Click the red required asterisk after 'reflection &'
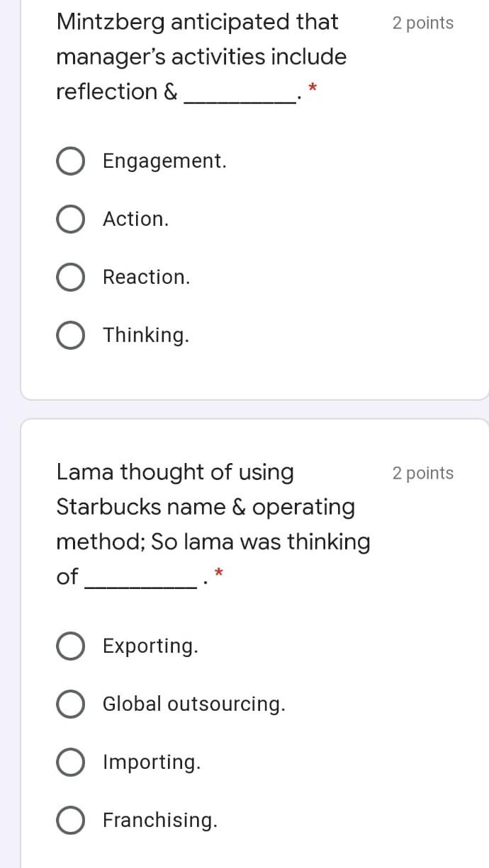 314,88
